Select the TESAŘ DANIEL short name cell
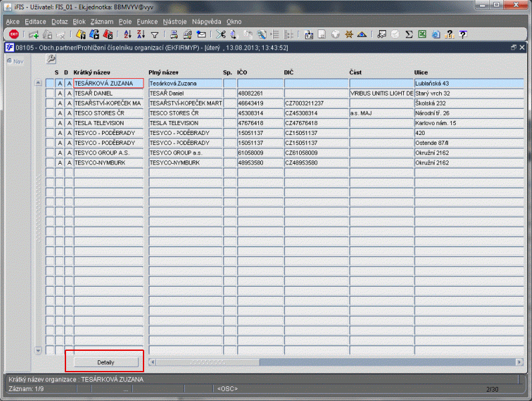 click(109, 93)
